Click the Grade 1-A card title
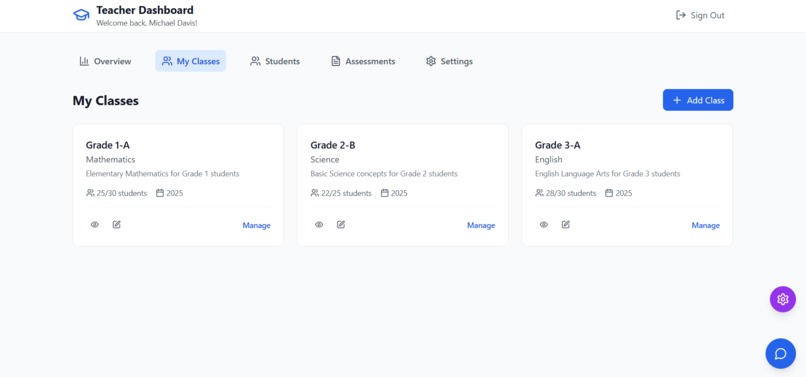The height and width of the screenshot is (377, 806). [x=107, y=145]
